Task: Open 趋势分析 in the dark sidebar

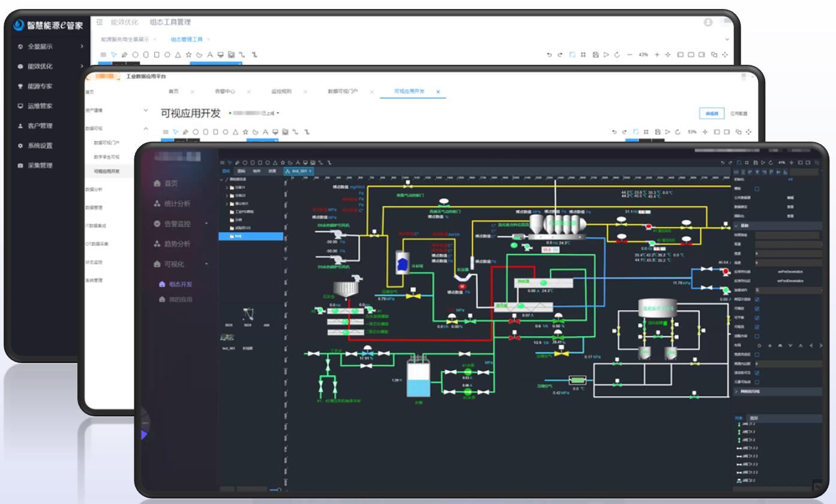Action: pyautogui.click(x=178, y=244)
